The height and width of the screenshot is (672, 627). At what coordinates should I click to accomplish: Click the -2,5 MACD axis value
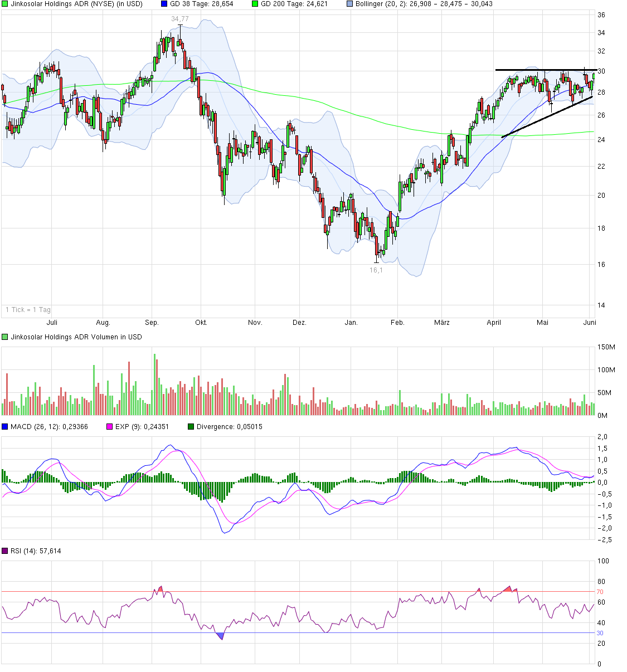pos(604,540)
